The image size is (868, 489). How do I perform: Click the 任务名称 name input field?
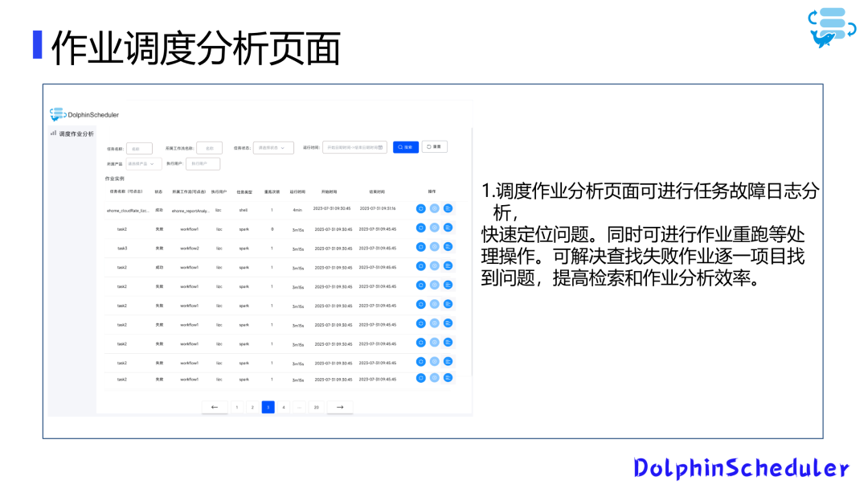(140, 149)
